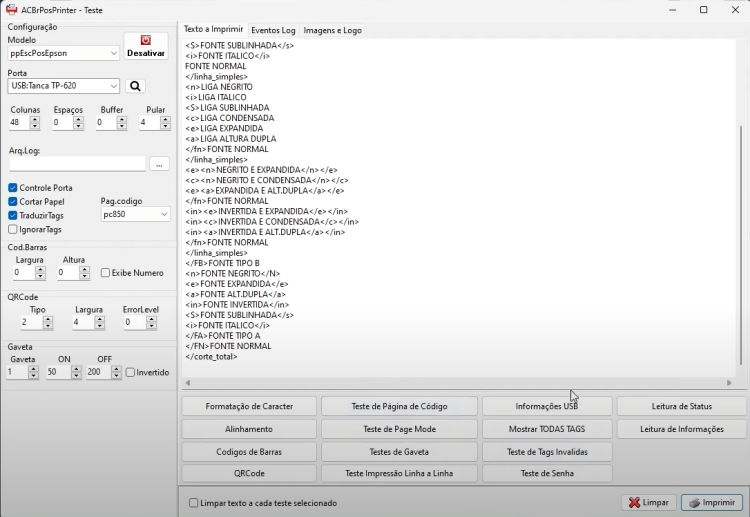The image size is (750, 517).
Task: Open the Imagens e Logo tab
Action: 332,30
